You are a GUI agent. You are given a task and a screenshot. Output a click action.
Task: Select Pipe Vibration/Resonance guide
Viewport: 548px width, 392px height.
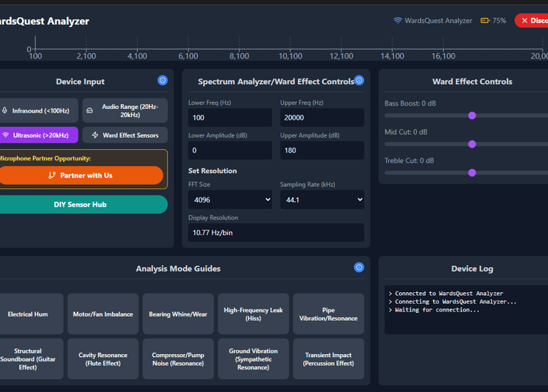coord(328,314)
